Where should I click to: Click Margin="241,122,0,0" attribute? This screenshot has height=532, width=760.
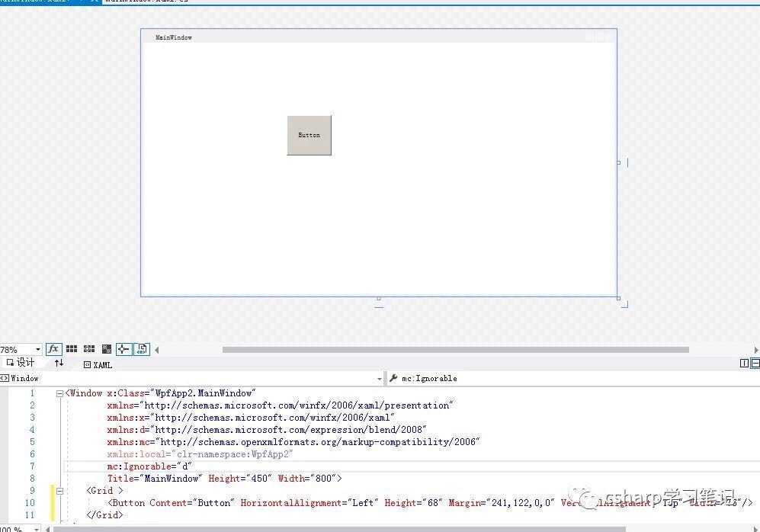(x=501, y=502)
